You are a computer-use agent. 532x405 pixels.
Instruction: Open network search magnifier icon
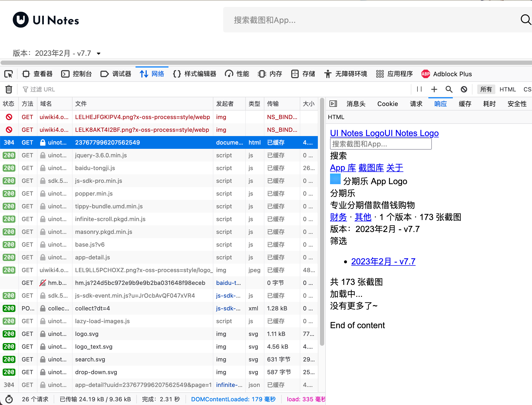point(449,89)
